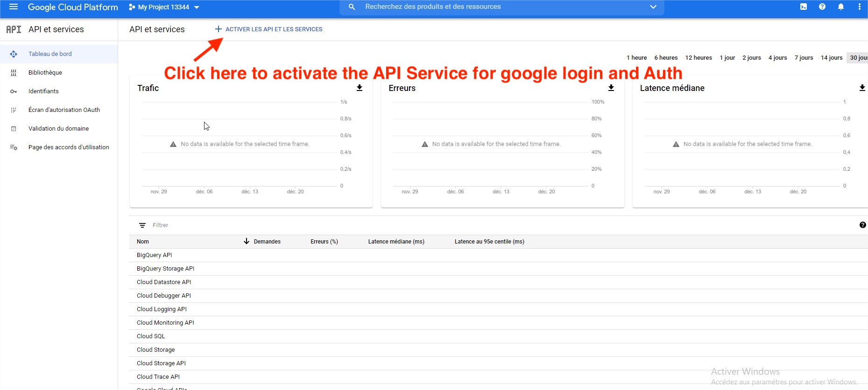Open BigQuery Storage API row
The width and height of the screenshot is (868, 390).
click(x=499, y=269)
